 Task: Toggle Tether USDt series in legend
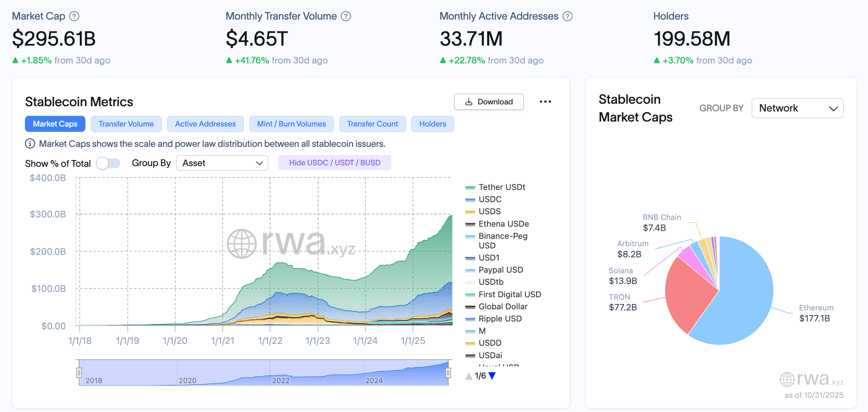click(x=501, y=187)
